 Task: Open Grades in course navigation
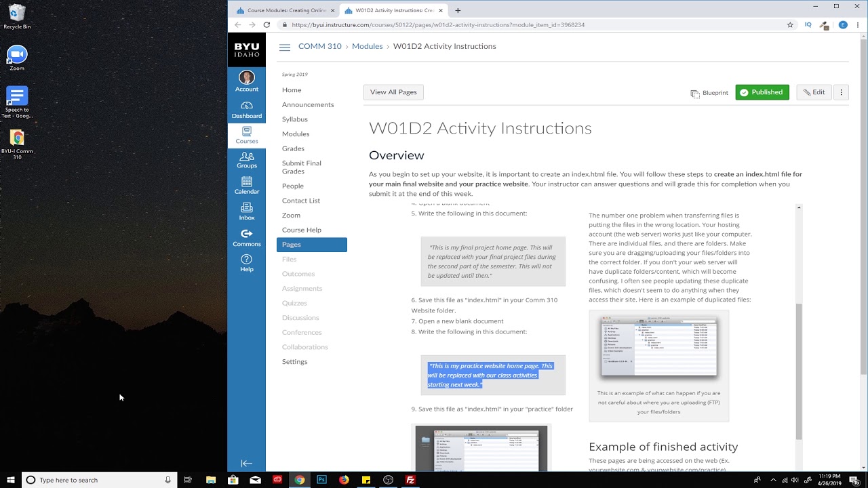point(293,148)
